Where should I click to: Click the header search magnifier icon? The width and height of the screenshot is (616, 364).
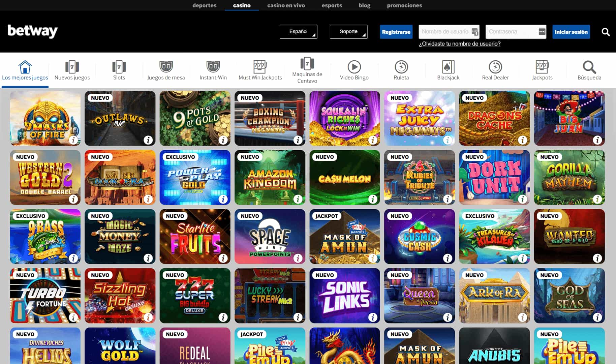(x=606, y=32)
